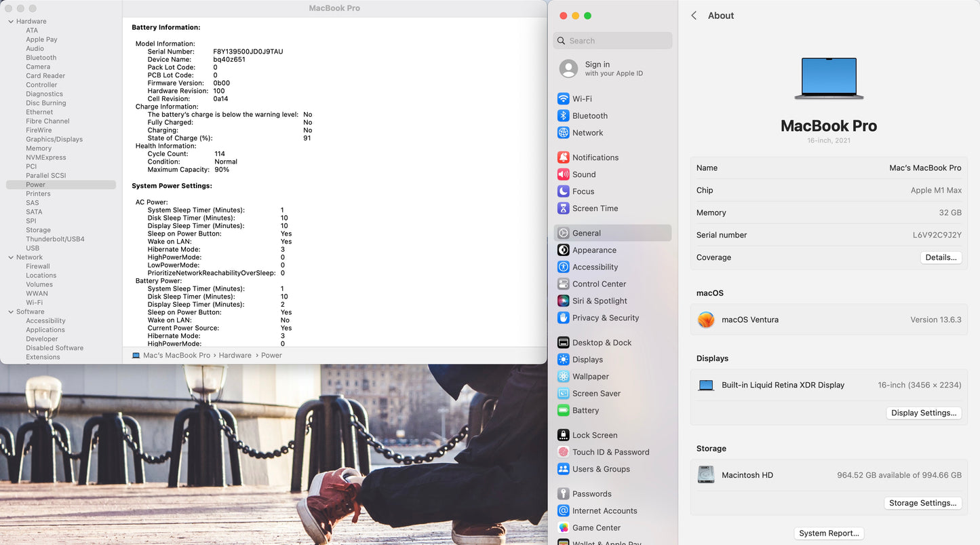
Task: Open Display Settings button
Action: pyautogui.click(x=923, y=413)
